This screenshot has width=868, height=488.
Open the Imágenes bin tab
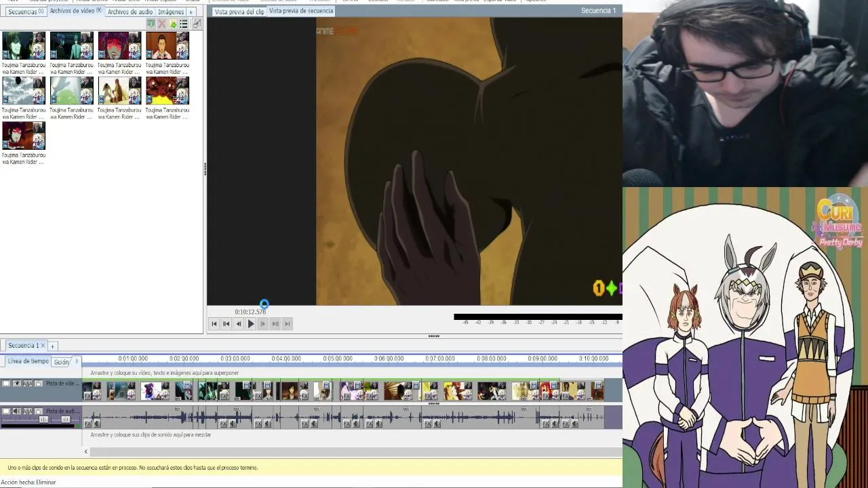[170, 12]
